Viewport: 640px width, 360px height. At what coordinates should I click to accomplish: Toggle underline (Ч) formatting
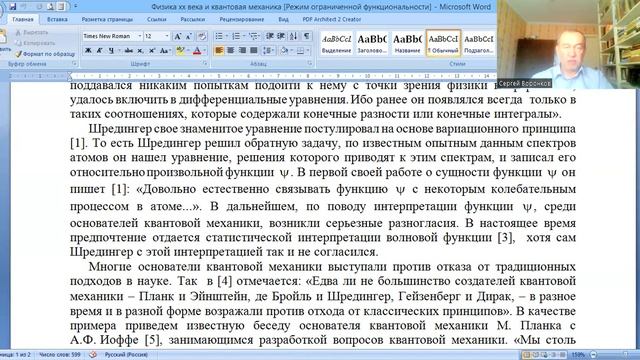(x=111, y=51)
